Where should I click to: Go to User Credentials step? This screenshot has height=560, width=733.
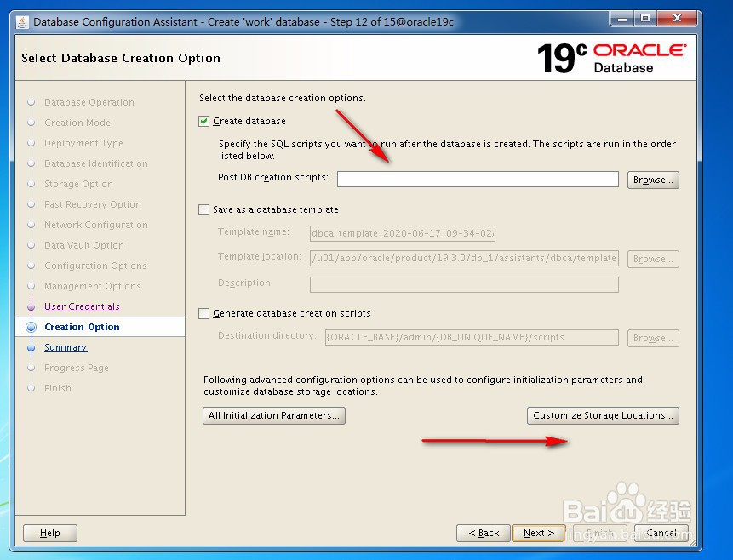(x=83, y=306)
